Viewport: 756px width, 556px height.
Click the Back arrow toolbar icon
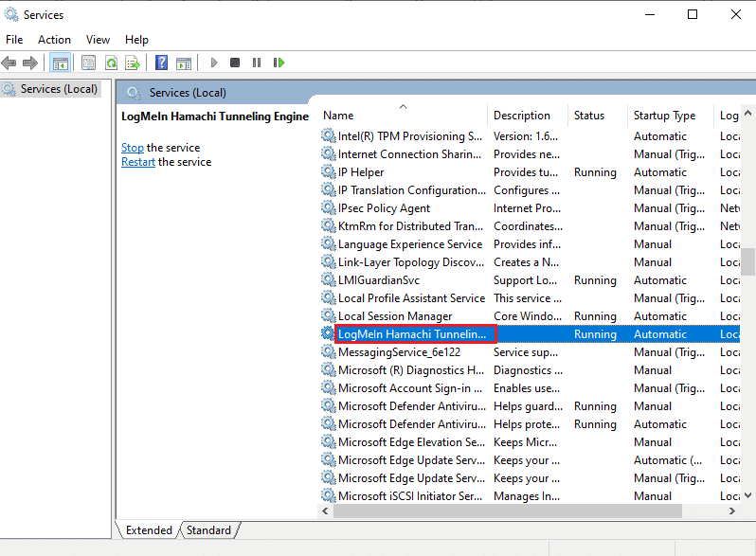9,63
